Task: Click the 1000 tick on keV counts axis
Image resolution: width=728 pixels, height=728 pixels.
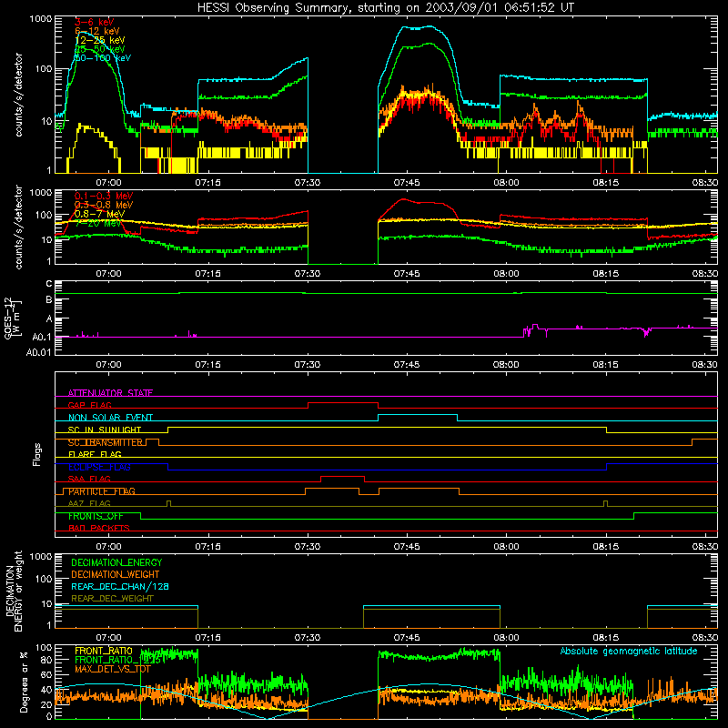Action: [41, 19]
